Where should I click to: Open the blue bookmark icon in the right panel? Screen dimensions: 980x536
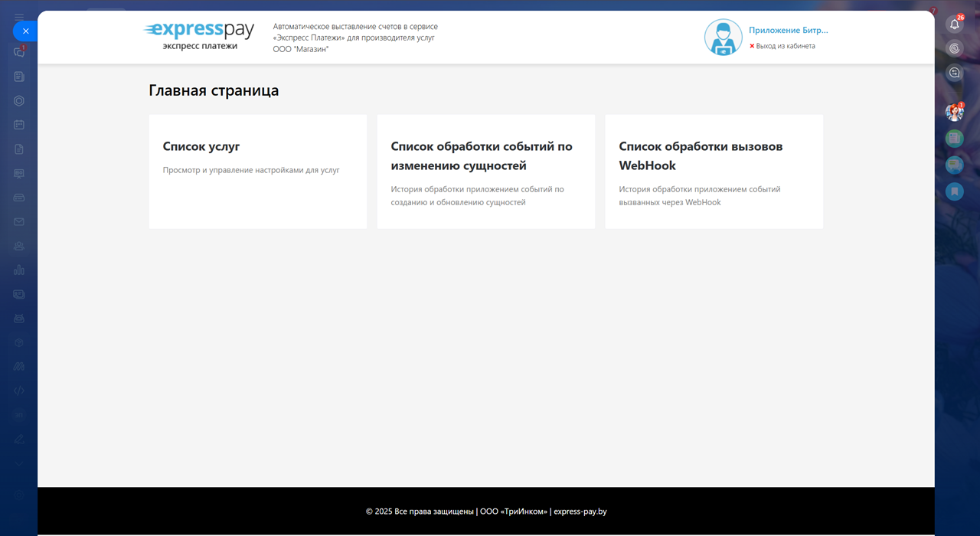tap(955, 191)
